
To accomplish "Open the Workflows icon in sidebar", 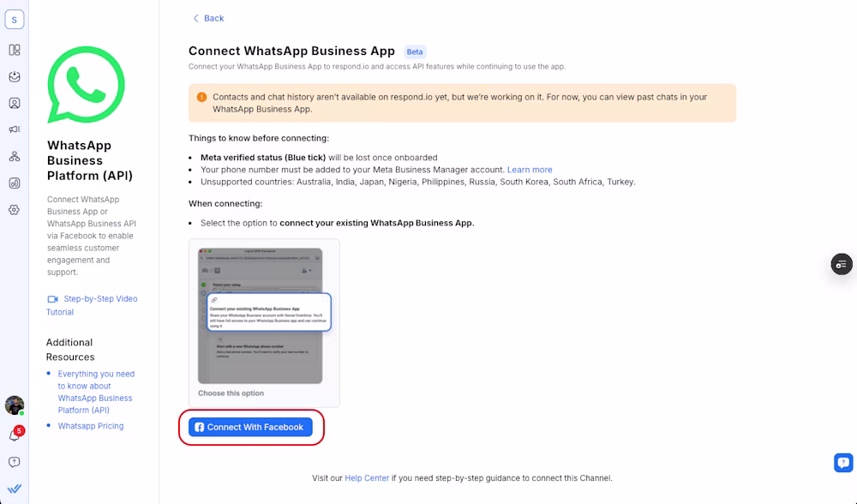I will pos(15,156).
